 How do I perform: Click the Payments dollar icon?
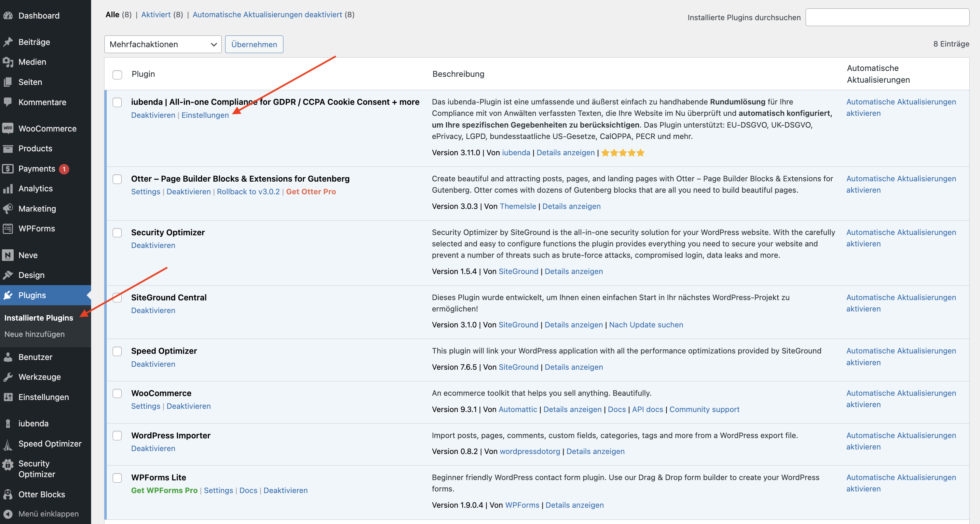(8, 169)
